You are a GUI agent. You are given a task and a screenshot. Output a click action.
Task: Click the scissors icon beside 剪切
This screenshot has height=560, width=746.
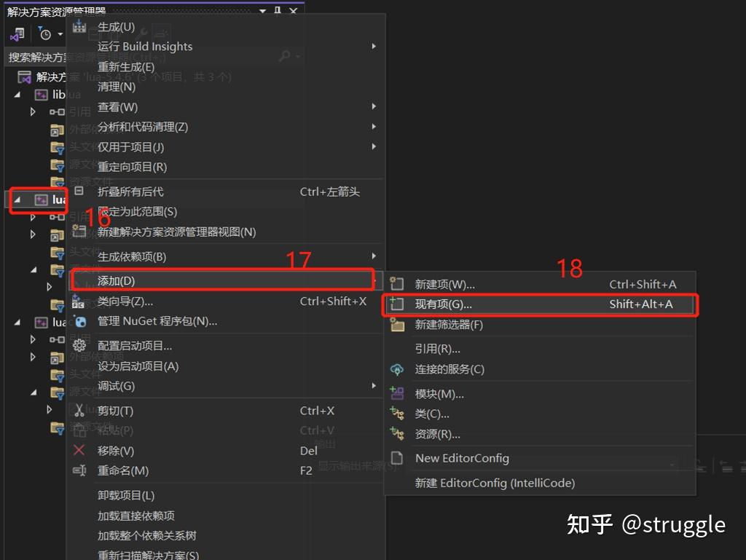tap(79, 411)
